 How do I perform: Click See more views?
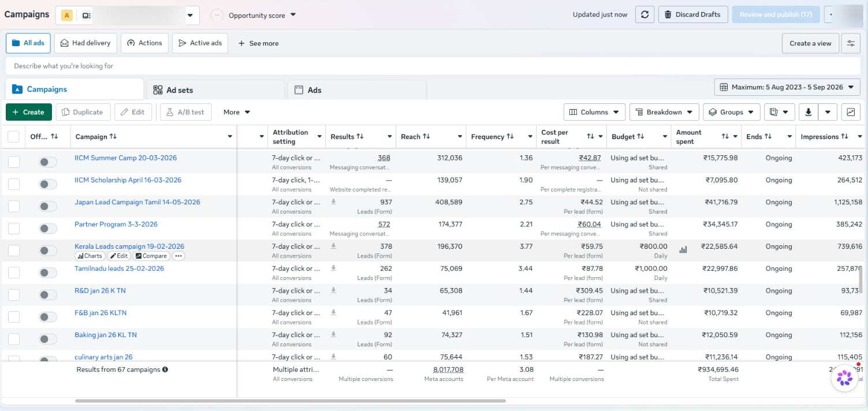[258, 43]
